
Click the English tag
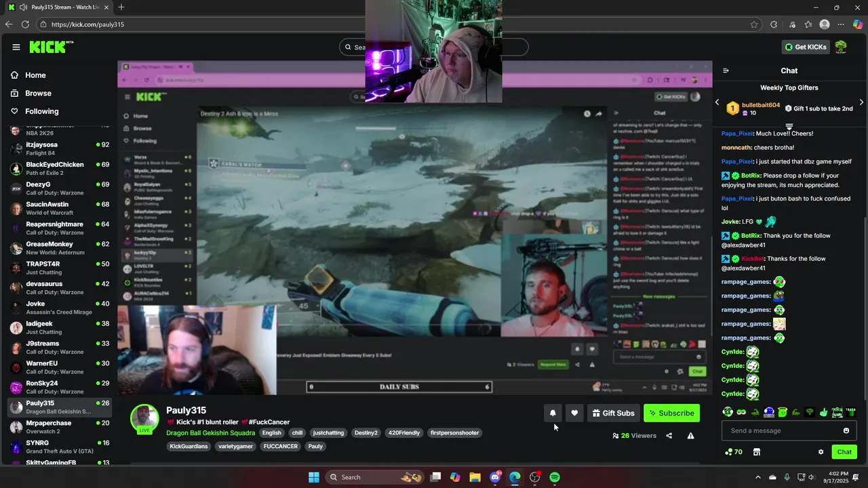[x=272, y=432]
